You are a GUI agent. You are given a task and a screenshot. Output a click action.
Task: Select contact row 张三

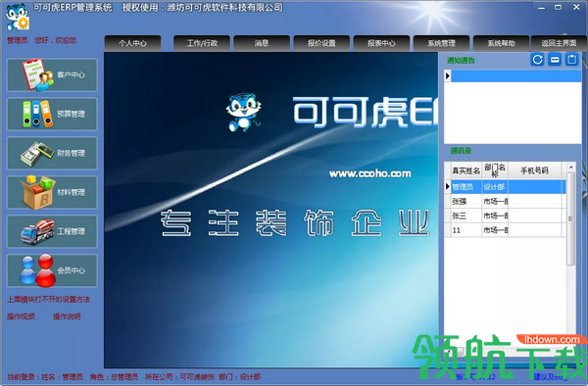tap(505, 216)
